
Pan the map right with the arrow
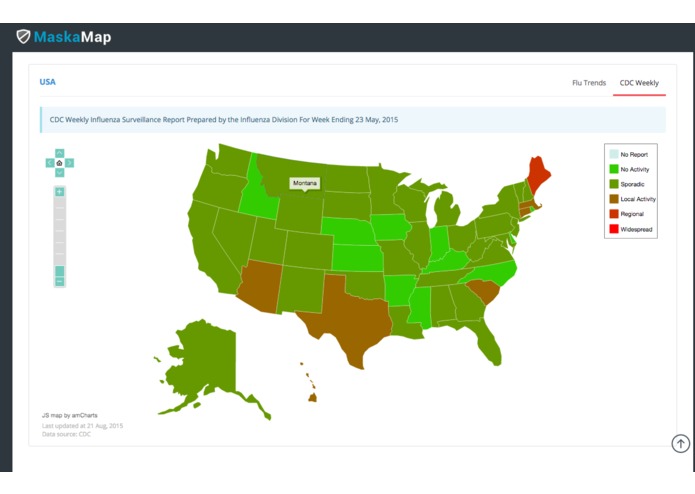click(x=70, y=163)
